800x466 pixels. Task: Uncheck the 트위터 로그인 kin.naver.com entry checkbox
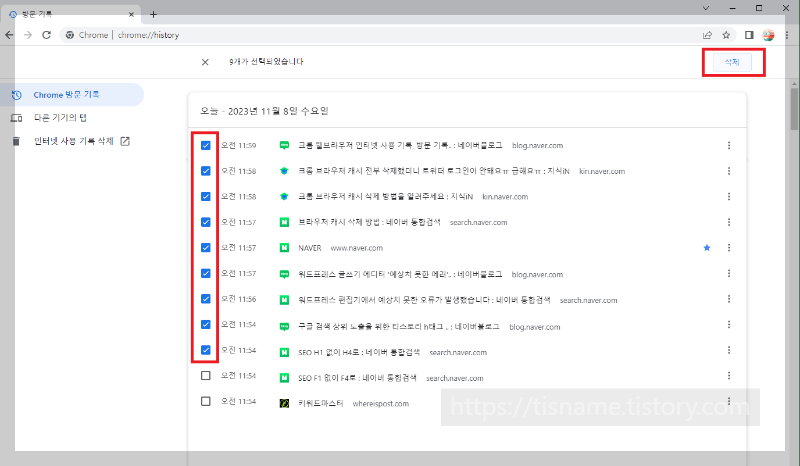[206, 171]
